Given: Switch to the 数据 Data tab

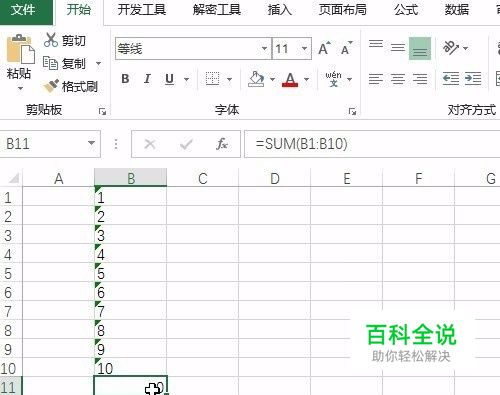Looking at the screenshot, I should pyautogui.click(x=457, y=10).
